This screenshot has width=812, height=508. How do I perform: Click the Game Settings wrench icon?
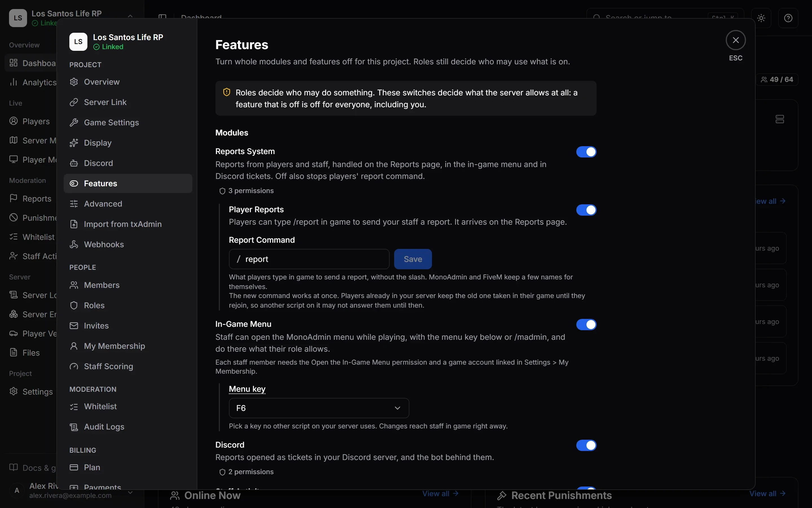74,123
